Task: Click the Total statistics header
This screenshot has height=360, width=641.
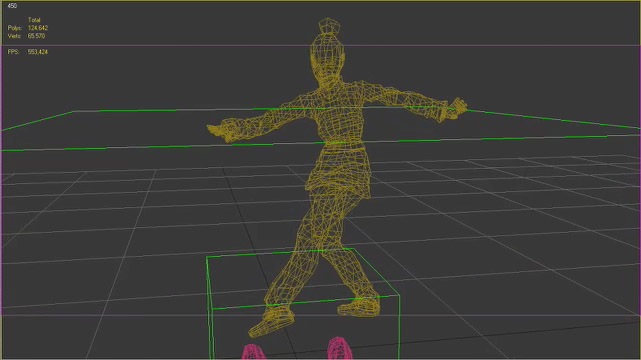Action: pos(34,20)
